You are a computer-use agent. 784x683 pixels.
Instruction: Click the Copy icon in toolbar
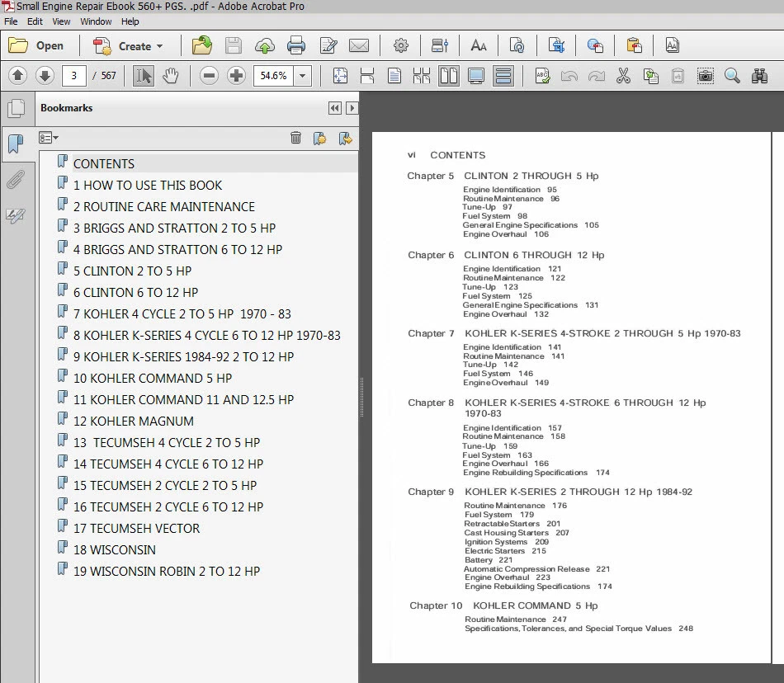[650, 76]
